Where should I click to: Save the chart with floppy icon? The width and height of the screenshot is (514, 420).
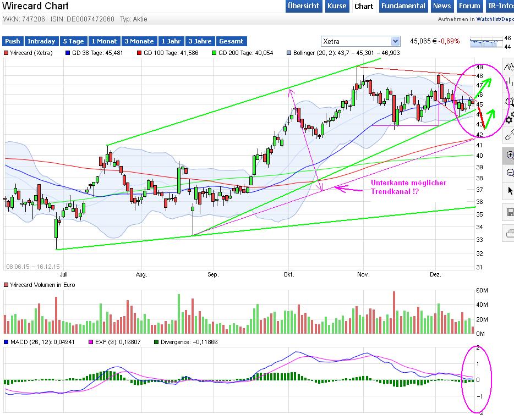click(x=508, y=212)
